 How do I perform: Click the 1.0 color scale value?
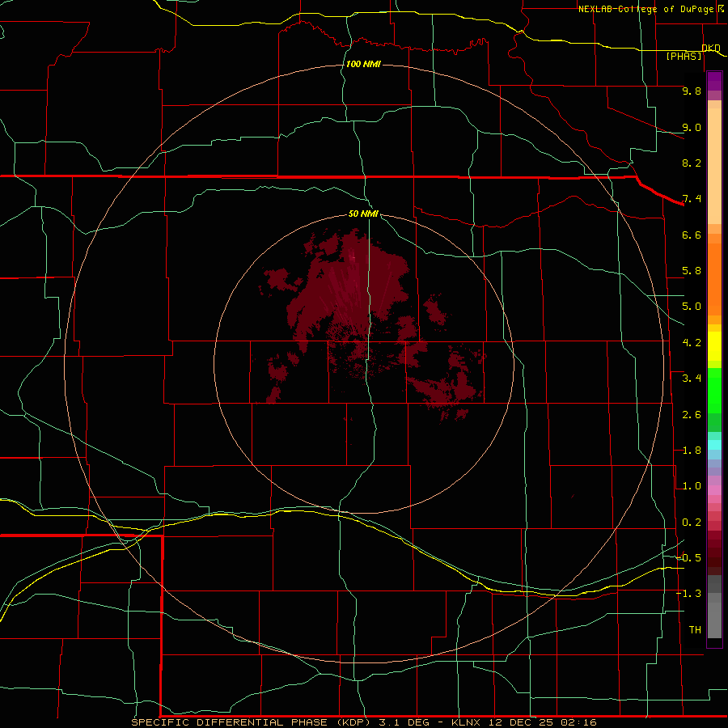click(692, 486)
